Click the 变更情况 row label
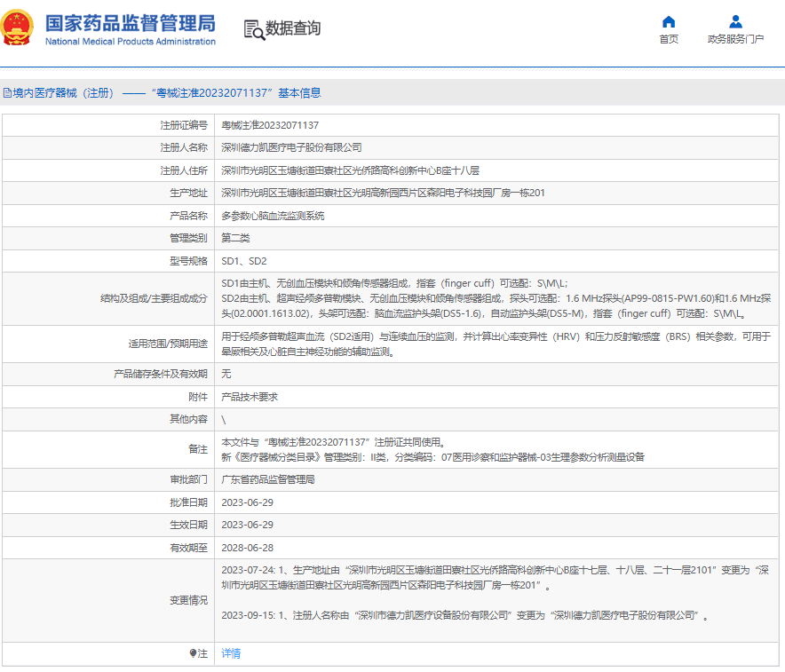This screenshot has width=785, height=672. click(x=188, y=600)
